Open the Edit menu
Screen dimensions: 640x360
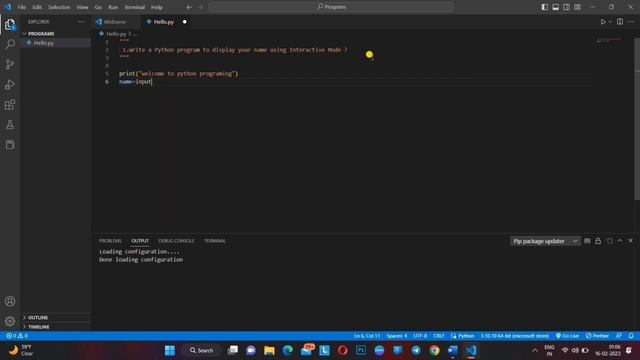37,7
